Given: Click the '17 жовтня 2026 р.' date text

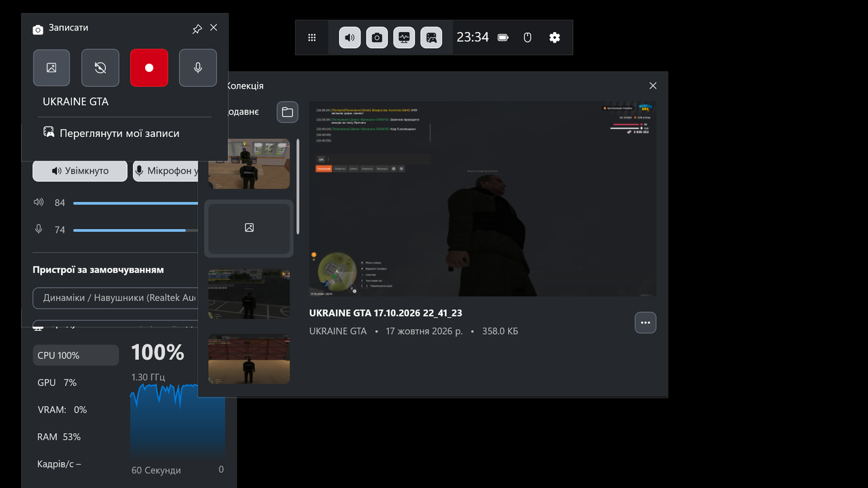Looking at the screenshot, I should (x=424, y=331).
